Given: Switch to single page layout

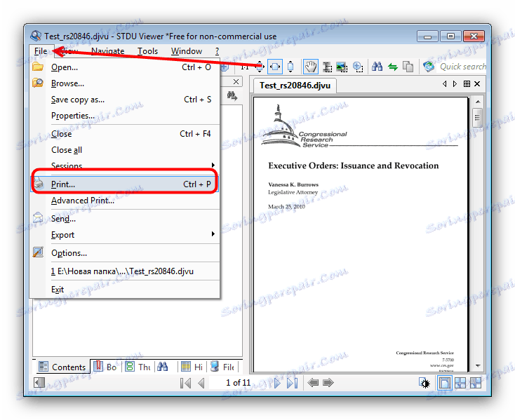Looking at the screenshot, I should click(x=445, y=383).
